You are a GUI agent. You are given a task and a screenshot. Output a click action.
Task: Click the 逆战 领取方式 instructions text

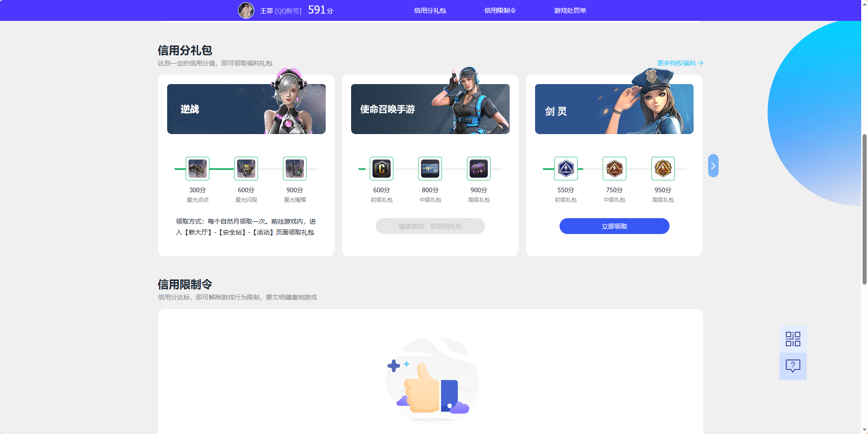(x=246, y=227)
